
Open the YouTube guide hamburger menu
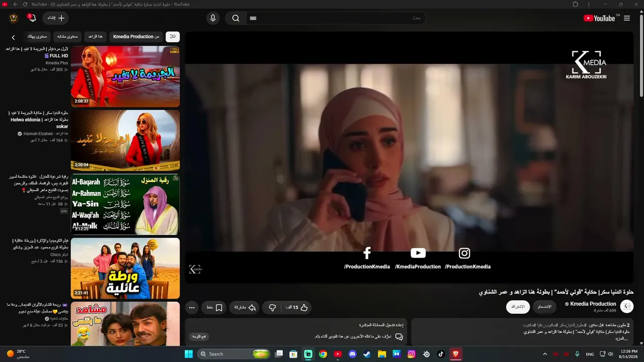(627, 18)
